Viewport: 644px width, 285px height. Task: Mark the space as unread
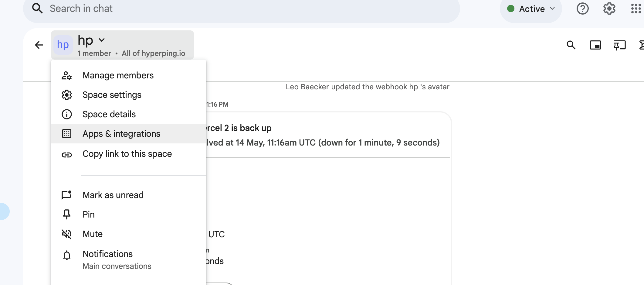pos(129,195)
